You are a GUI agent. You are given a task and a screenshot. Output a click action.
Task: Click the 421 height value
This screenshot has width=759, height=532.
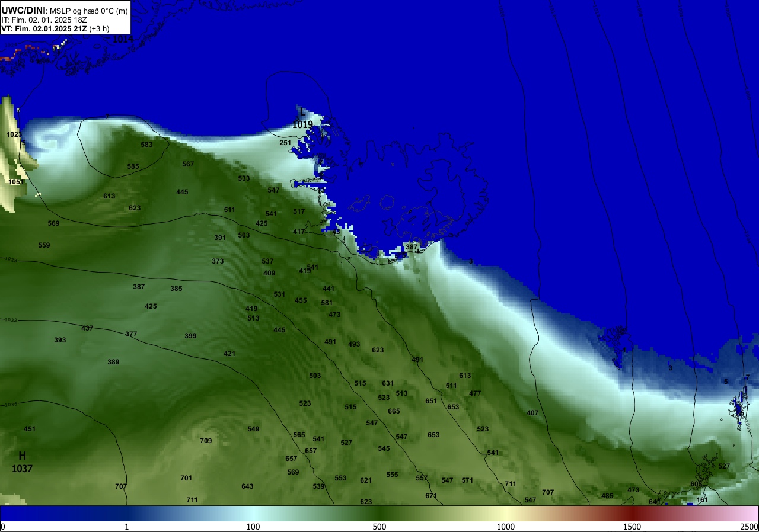click(x=229, y=354)
